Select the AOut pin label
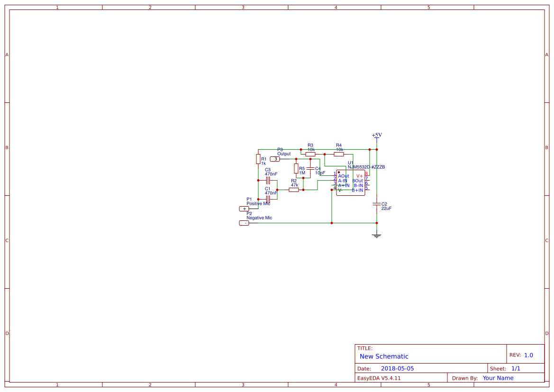The width and height of the screenshot is (554, 392). (344, 176)
